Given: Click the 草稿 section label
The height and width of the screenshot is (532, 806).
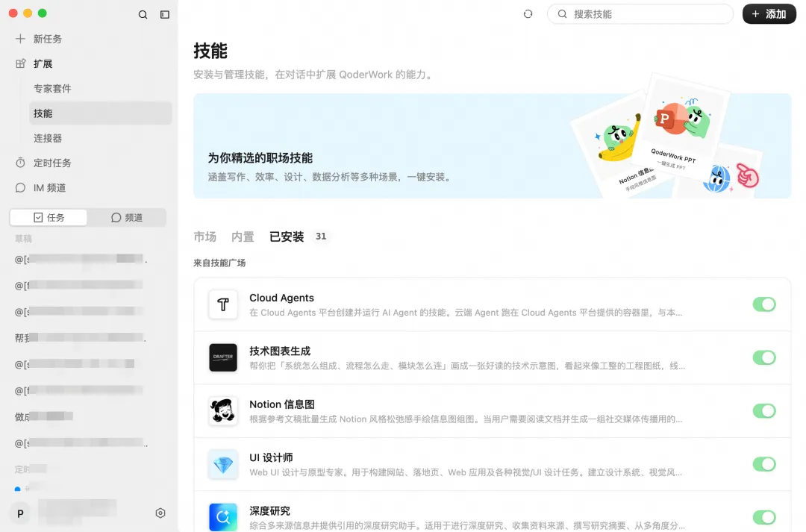Looking at the screenshot, I should [23, 239].
